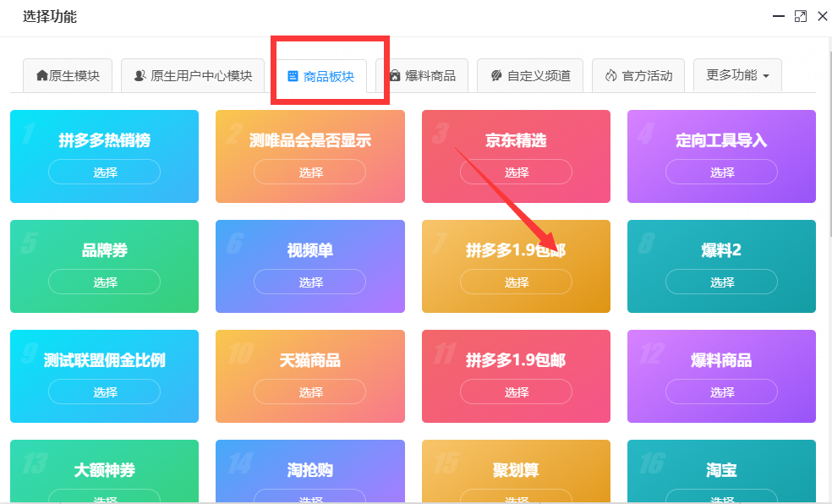Viewport: 832px width, 504px height.
Task: Click 选择 under 定向工具导入
Action: (x=721, y=172)
